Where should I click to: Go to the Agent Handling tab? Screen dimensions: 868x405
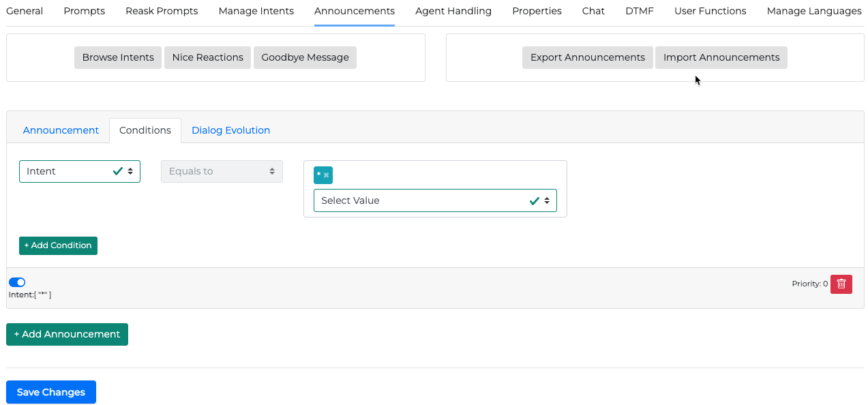tap(453, 11)
